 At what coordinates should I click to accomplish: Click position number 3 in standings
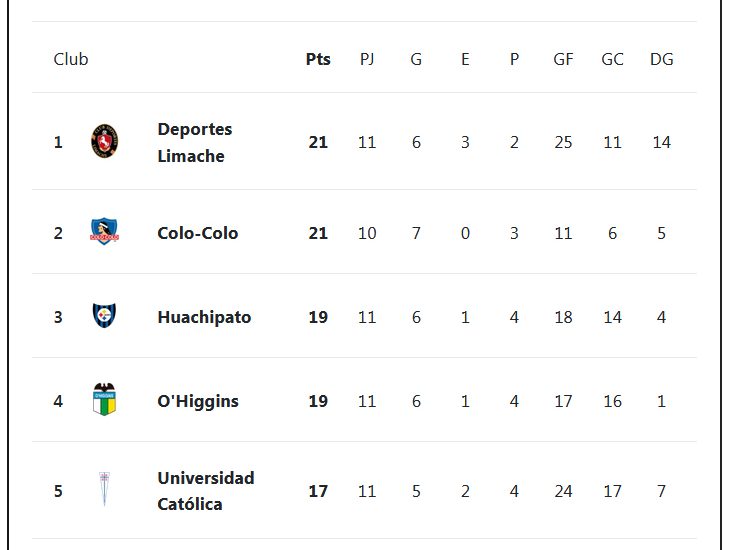tap(58, 317)
